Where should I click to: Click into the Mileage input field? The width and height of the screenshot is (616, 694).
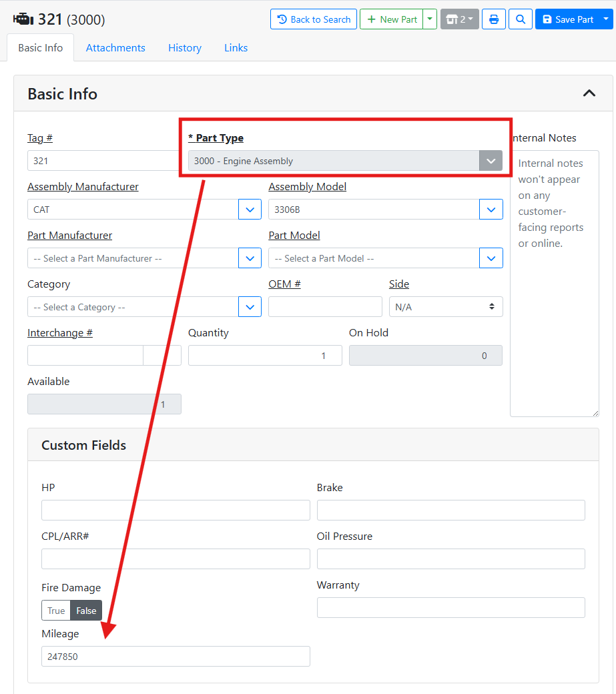pyautogui.click(x=176, y=657)
